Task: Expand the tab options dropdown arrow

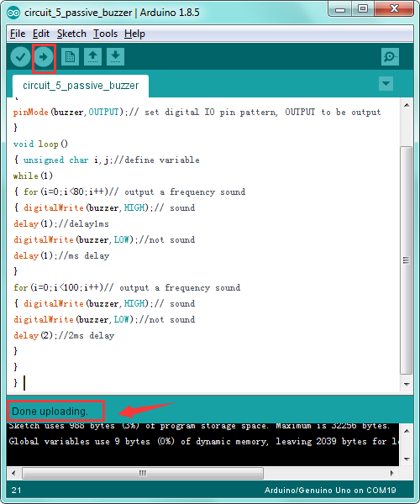Action: pos(386,83)
